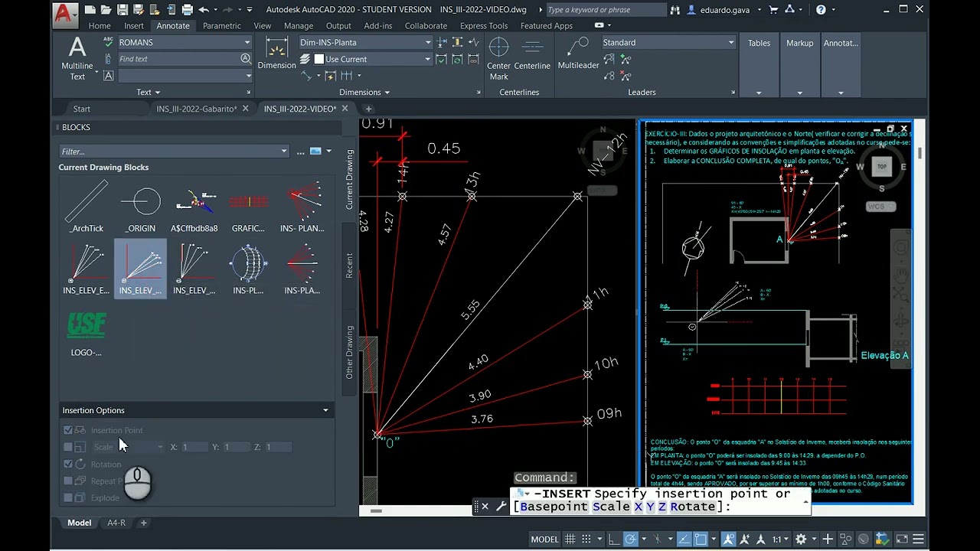Select the INS_ELEV_E block thumbnail
This screenshot has height=551, width=980.
87,269
